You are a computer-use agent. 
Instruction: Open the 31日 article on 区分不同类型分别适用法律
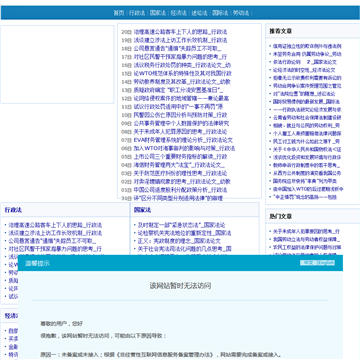tap(178, 198)
